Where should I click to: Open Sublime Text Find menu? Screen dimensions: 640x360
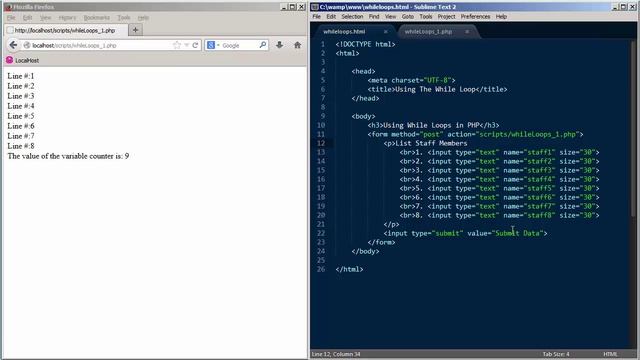pyautogui.click(x=374, y=17)
